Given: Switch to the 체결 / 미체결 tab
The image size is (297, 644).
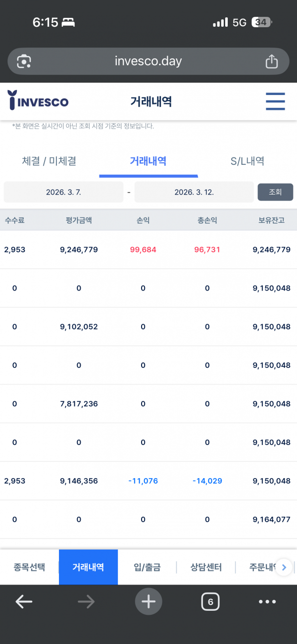Looking at the screenshot, I should pos(49,161).
